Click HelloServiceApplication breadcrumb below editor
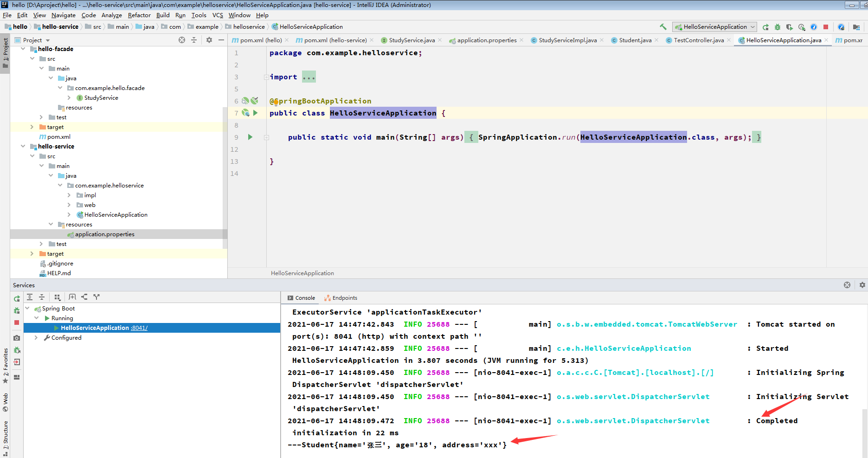This screenshot has height=458, width=868. [x=302, y=273]
